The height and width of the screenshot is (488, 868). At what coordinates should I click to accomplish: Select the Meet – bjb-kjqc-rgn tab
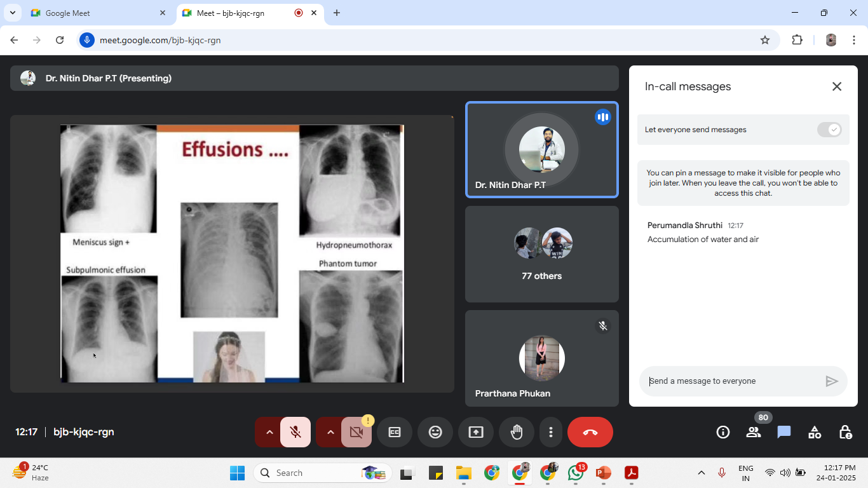point(249,13)
